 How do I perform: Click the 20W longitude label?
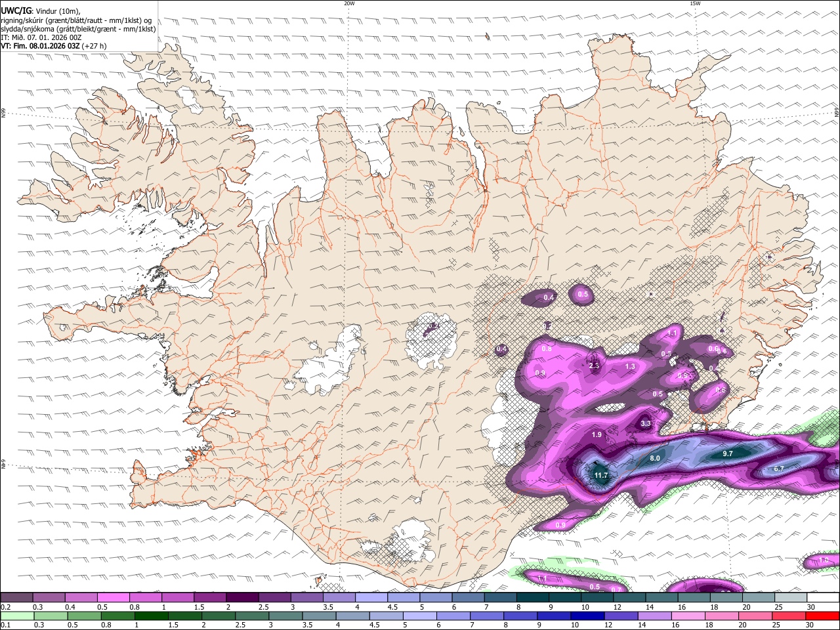(349, 3)
